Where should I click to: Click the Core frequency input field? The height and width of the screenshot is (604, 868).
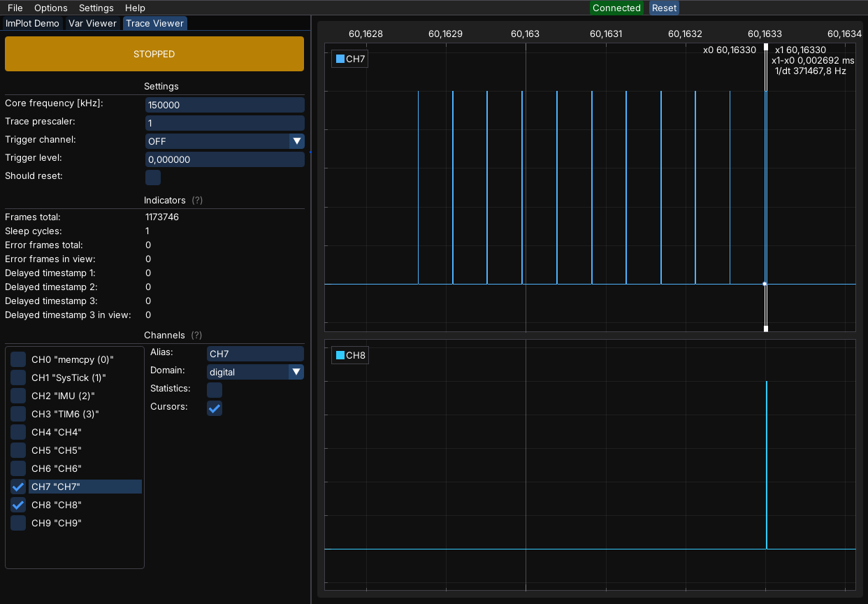[x=224, y=105]
